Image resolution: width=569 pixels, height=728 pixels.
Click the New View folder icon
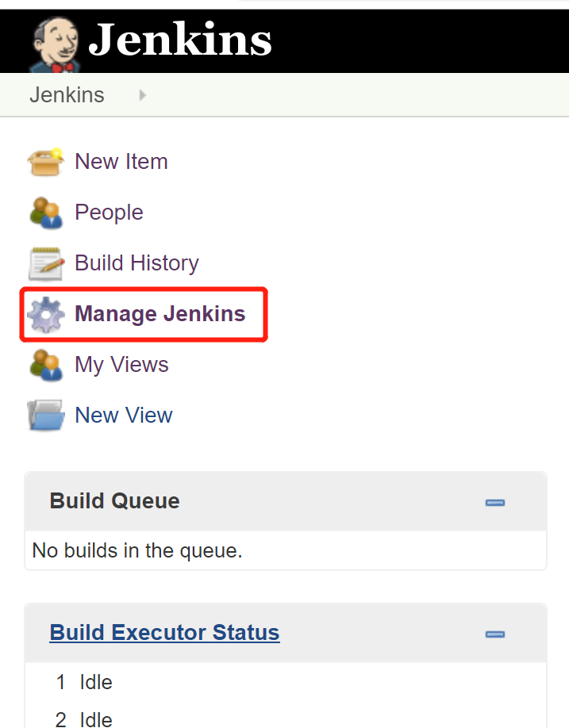tap(45, 415)
